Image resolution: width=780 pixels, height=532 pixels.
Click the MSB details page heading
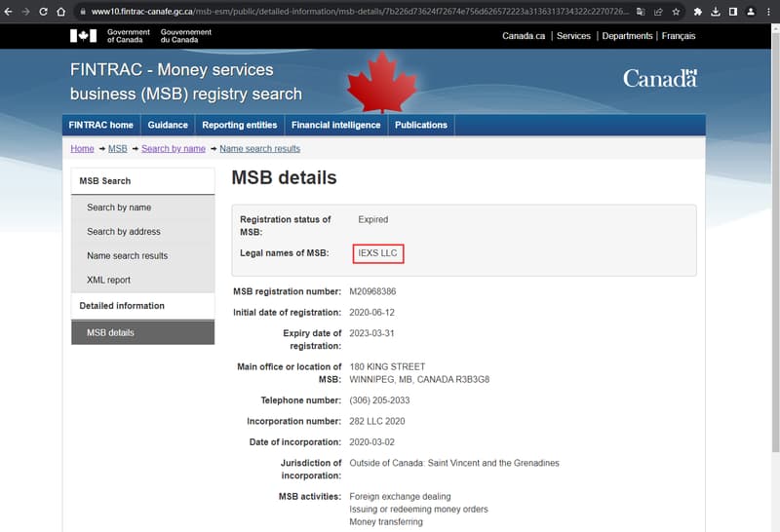(x=284, y=177)
